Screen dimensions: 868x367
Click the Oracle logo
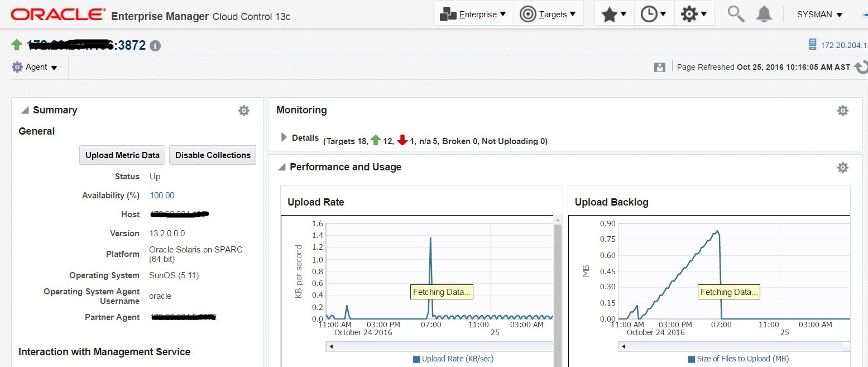pos(58,14)
